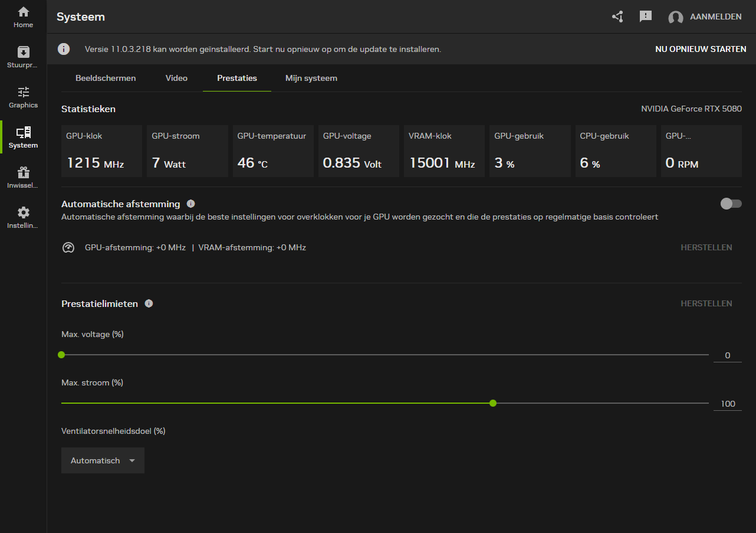
Task: Click the Max. stroom value field
Action: coord(728,404)
